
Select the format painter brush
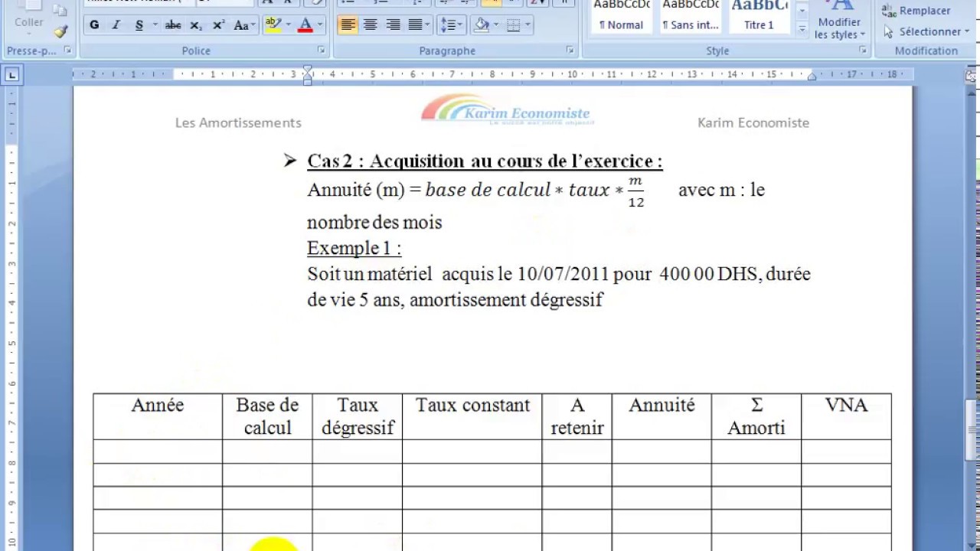coord(60,31)
